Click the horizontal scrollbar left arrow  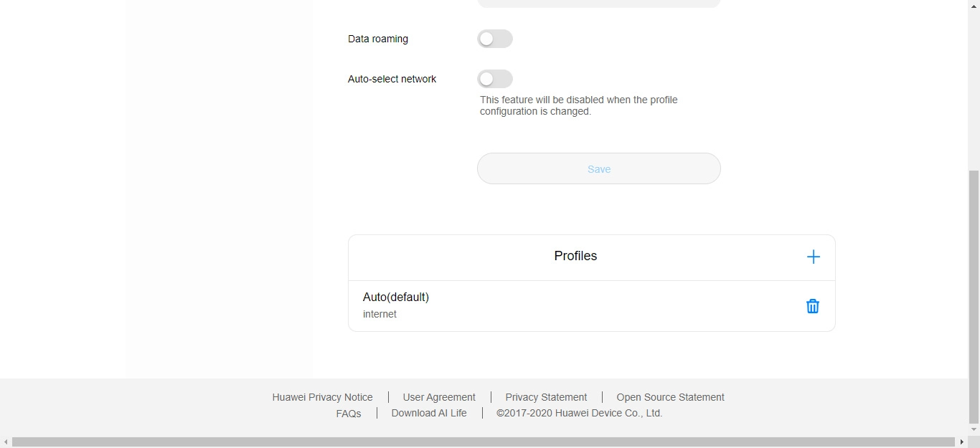tap(6, 442)
